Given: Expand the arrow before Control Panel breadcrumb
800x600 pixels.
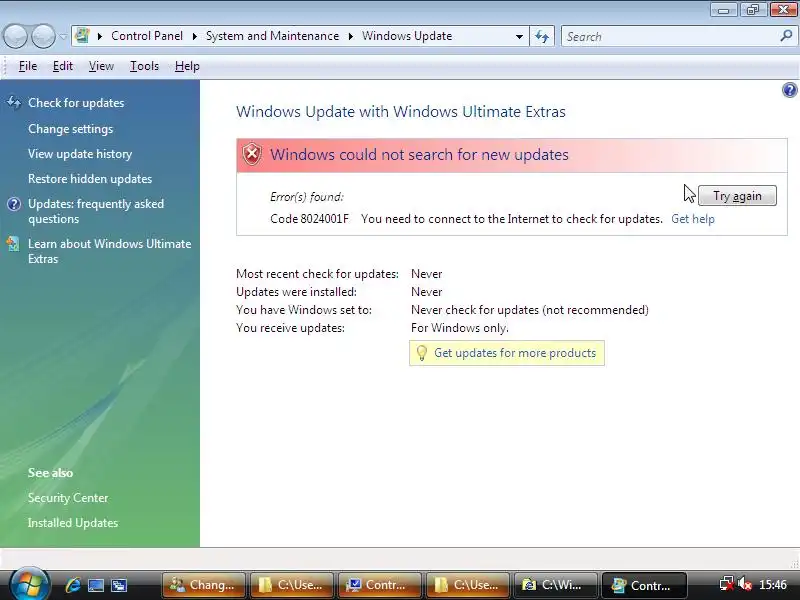Looking at the screenshot, I should pos(100,36).
